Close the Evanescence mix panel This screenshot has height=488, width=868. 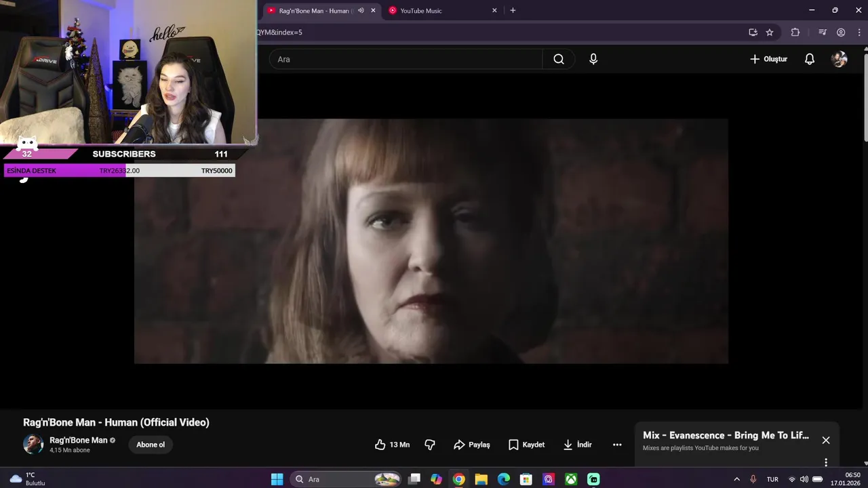(826, 440)
